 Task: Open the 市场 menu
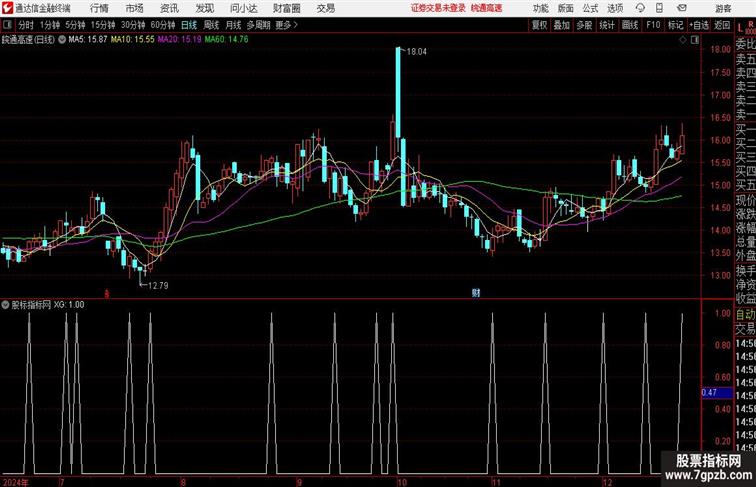[134, 8]
